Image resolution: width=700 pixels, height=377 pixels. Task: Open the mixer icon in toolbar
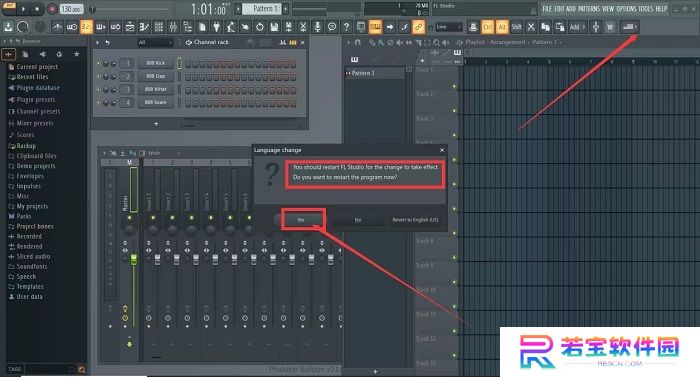coord(173,27)
